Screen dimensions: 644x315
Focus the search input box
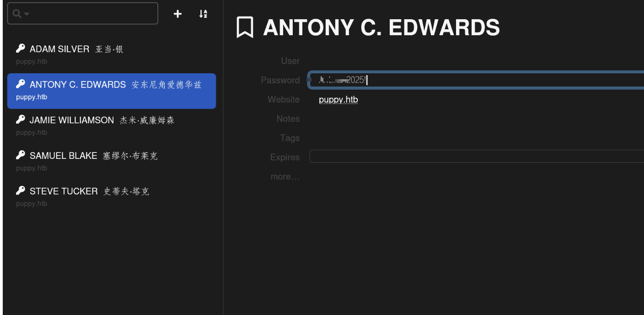pos(91,14)
